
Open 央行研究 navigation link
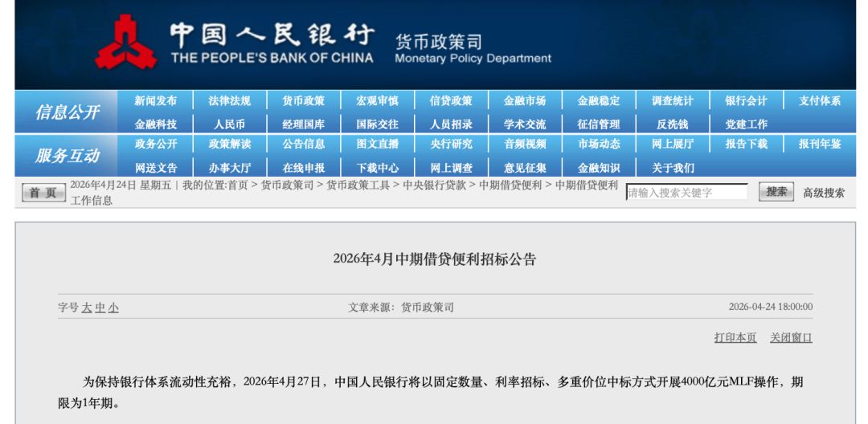(x=451, y=145)
